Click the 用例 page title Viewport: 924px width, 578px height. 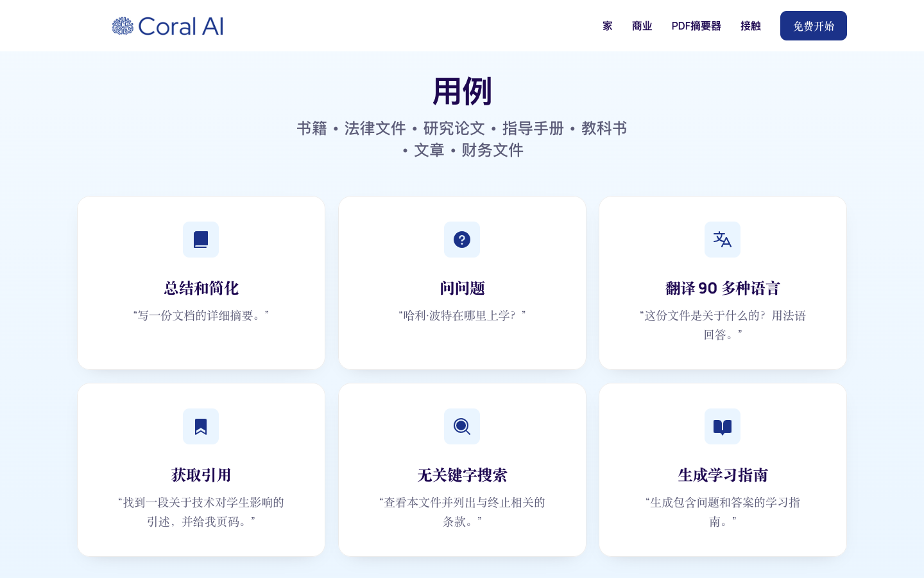click(x=462, y=91)
